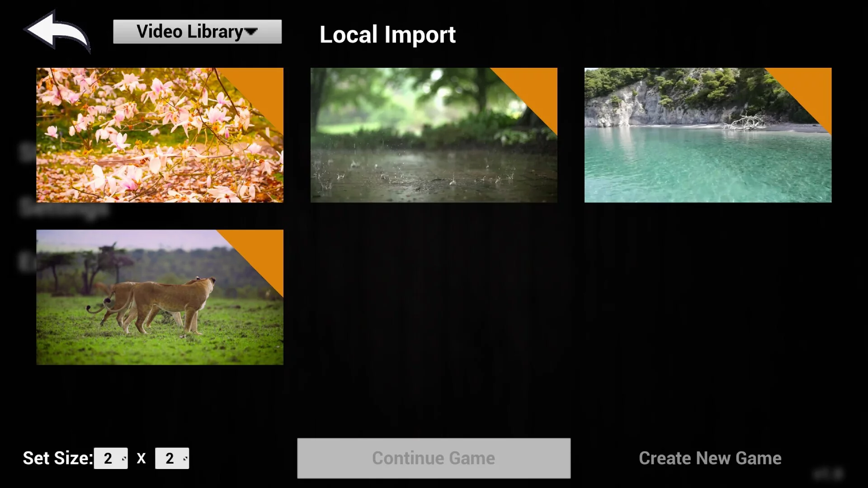The width and height of the screenshot is (868, 488).
Task: Open the first Set Size dropdown
Action: (111, 458)
